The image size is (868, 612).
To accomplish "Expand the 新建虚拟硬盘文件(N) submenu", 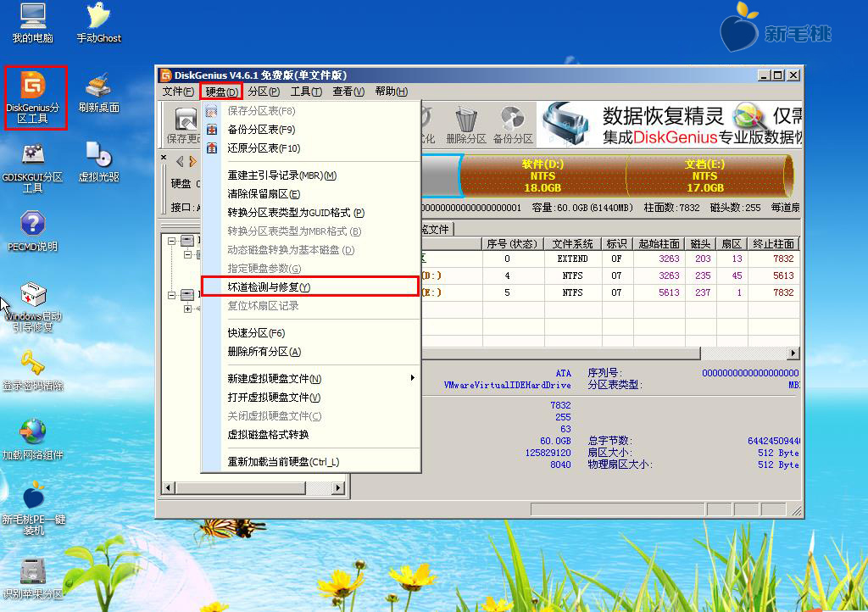I will click(310, 379).
